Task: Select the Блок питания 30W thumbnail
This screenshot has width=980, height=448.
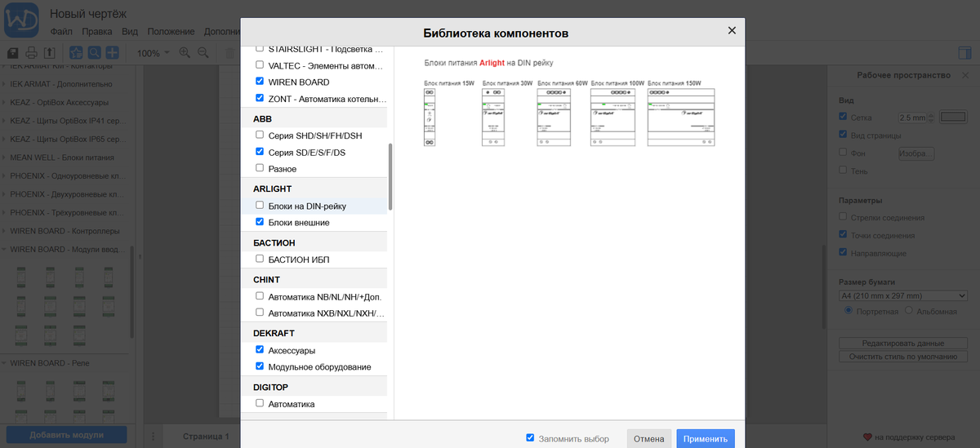Action: [493, 118]
